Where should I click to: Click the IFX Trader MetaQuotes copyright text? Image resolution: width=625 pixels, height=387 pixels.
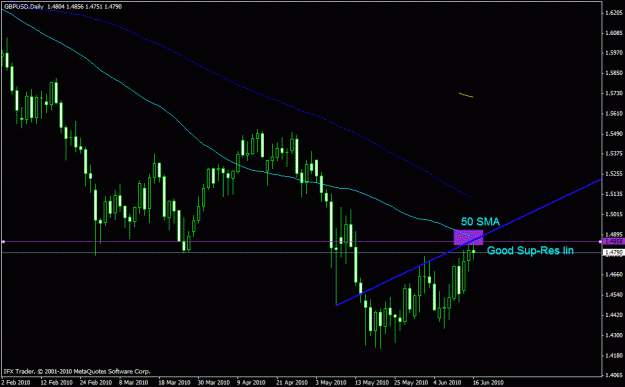(77, 371)
